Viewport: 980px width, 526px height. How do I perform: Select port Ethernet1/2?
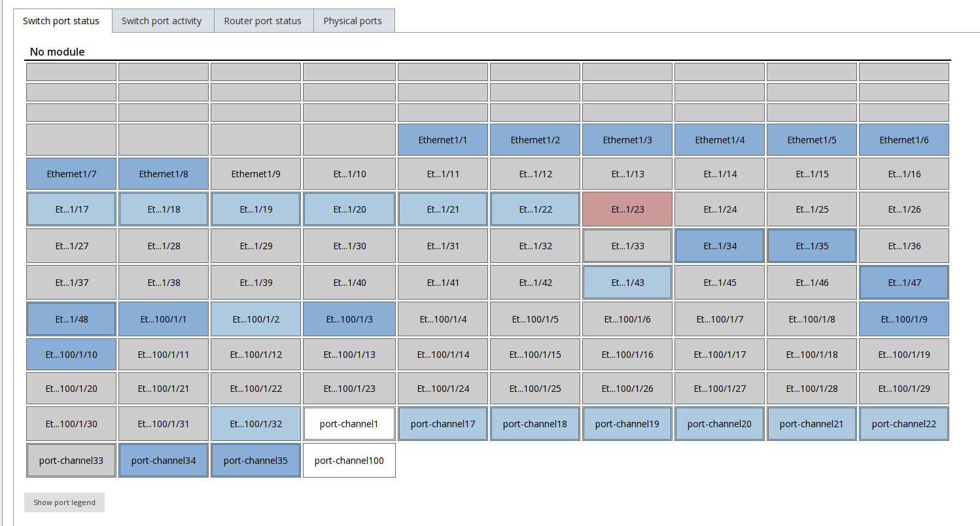tap(535, 140)
